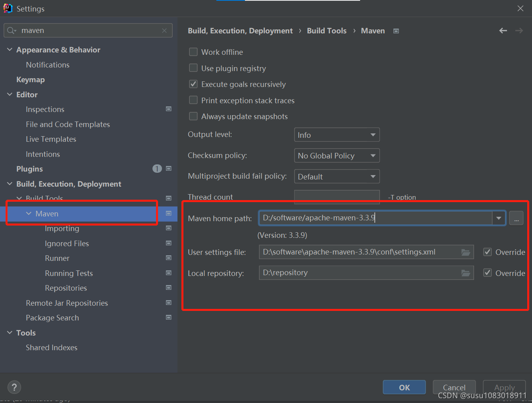The image size is (532, 403).
Task: Select Intentions in settings tree
Action: [x=43, y=154]
